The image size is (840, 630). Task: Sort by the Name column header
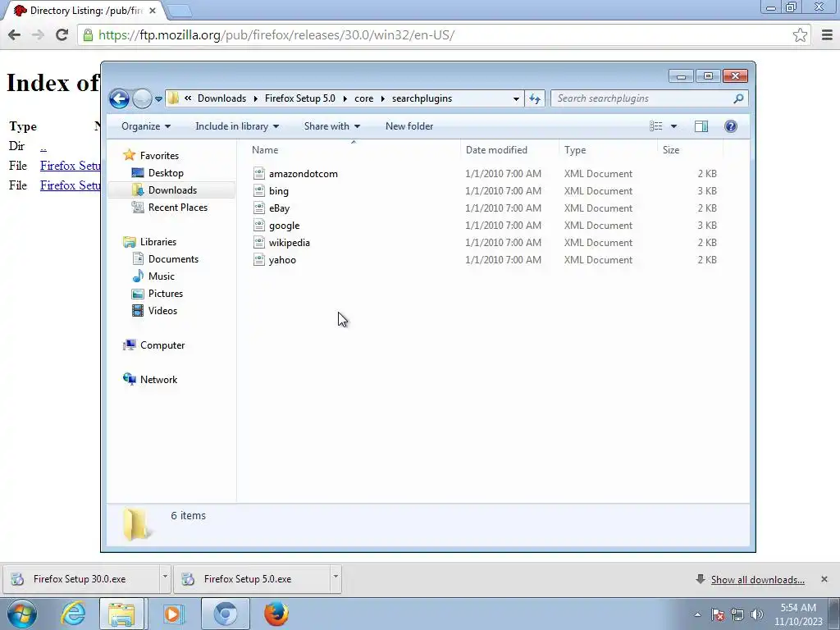(354, 150)
